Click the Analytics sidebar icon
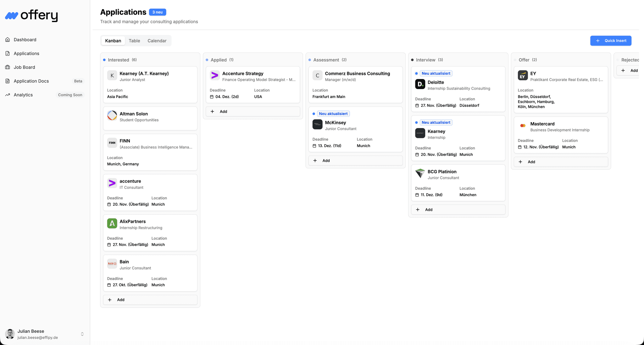Image resolution: width=644 pixels, height=345 pixels. pyautogui.click(x=7, y=95)
